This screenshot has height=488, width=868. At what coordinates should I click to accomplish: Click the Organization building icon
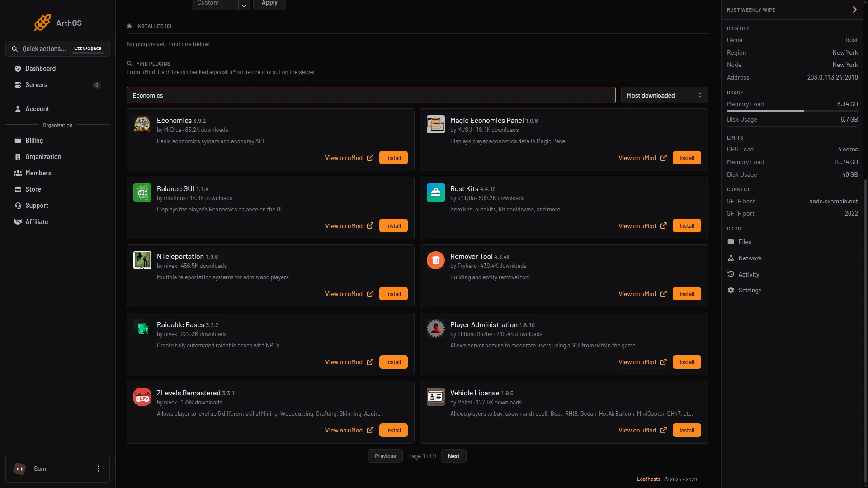click(x=18, y=157)
